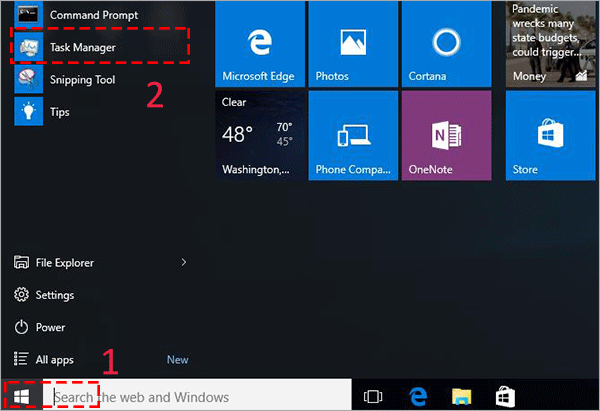The width and height of the screenshot is (600, 411).
Task: Open Store from the taskbar
Action: pos(505,396)
